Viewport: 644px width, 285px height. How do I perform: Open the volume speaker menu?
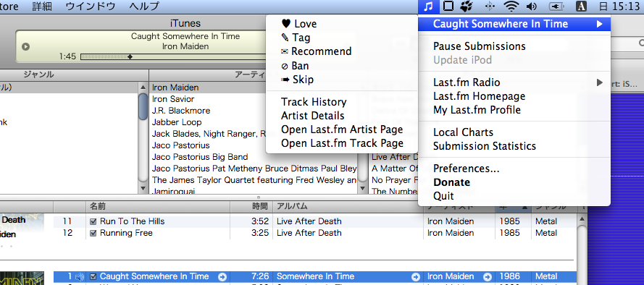pos(532,7)
